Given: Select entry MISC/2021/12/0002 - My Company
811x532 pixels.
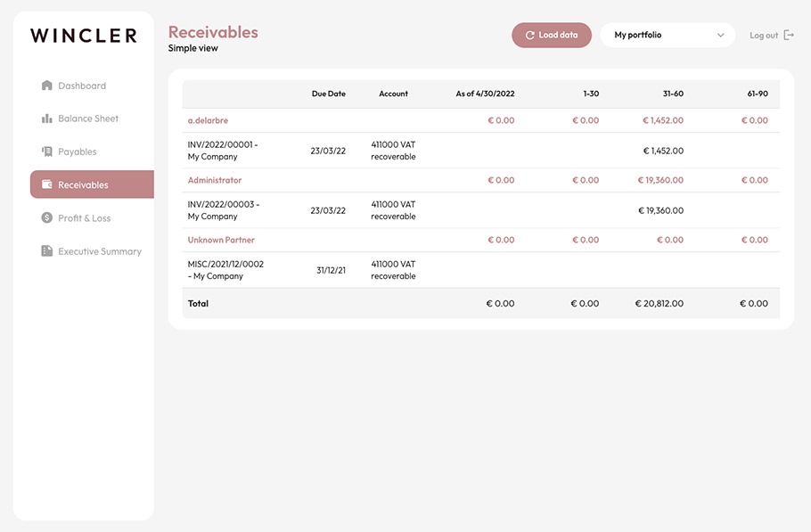Looking at the screenshot, I should [x=225, y=270].
